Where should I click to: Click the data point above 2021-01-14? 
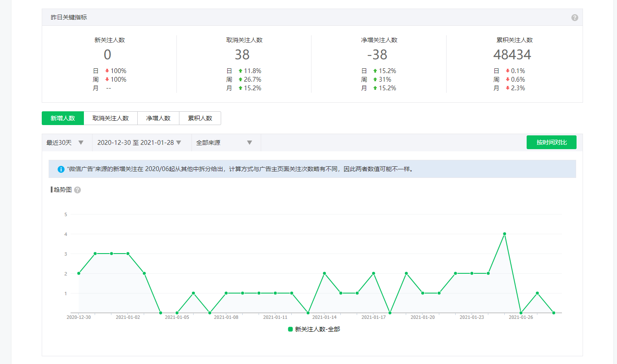point(324,273)
